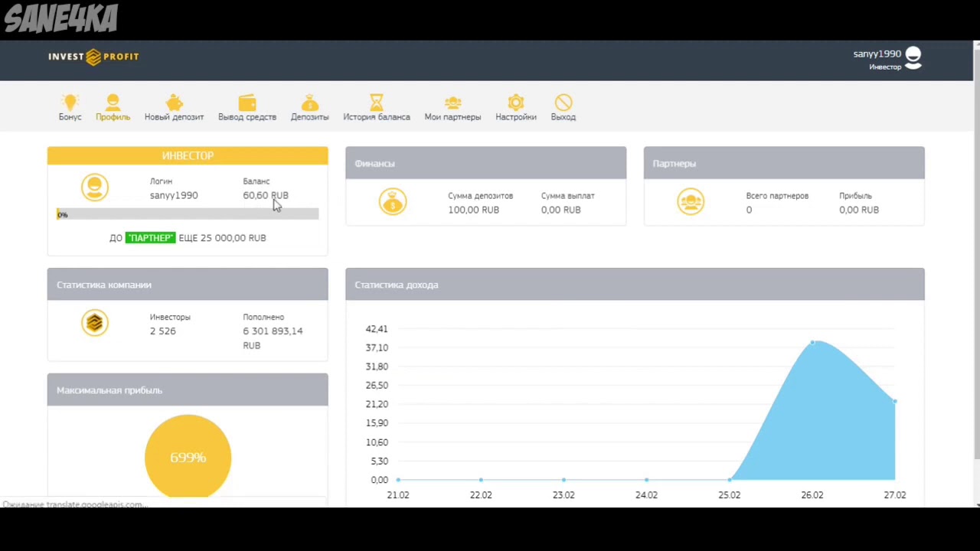Click the 42,41 y-axis label
This screenshot has height=551, width=980.
(377, 329)
